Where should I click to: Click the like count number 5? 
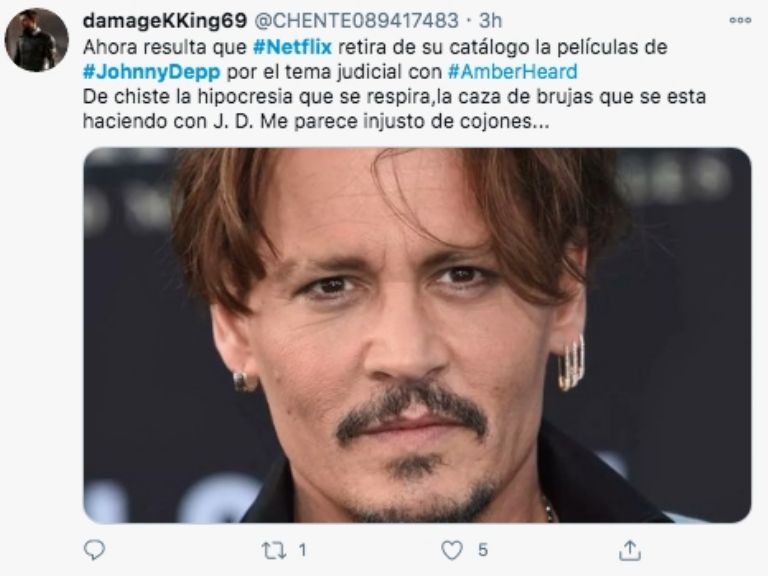483,550
